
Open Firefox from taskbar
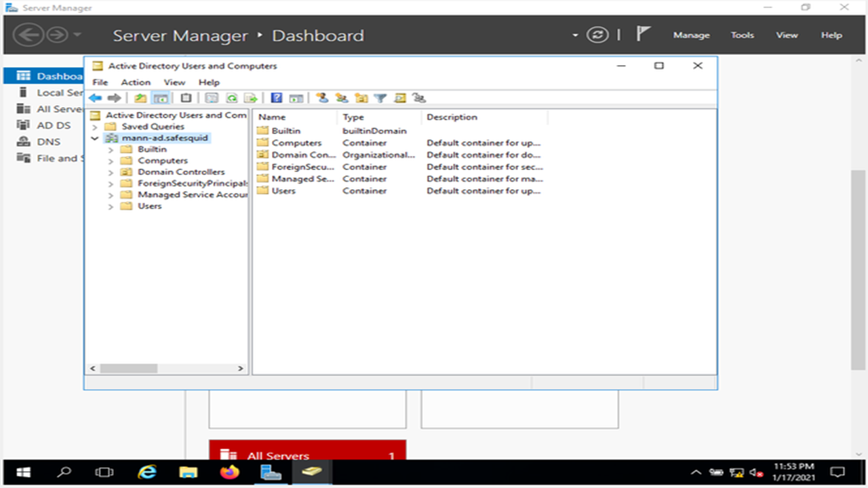point(230,472)
